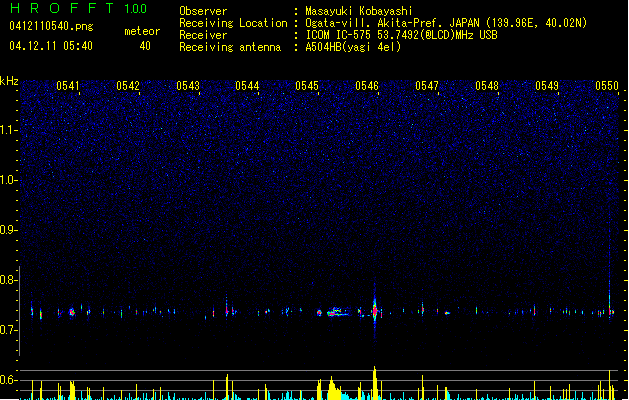Click the 0544 time marker

point(247,86)
